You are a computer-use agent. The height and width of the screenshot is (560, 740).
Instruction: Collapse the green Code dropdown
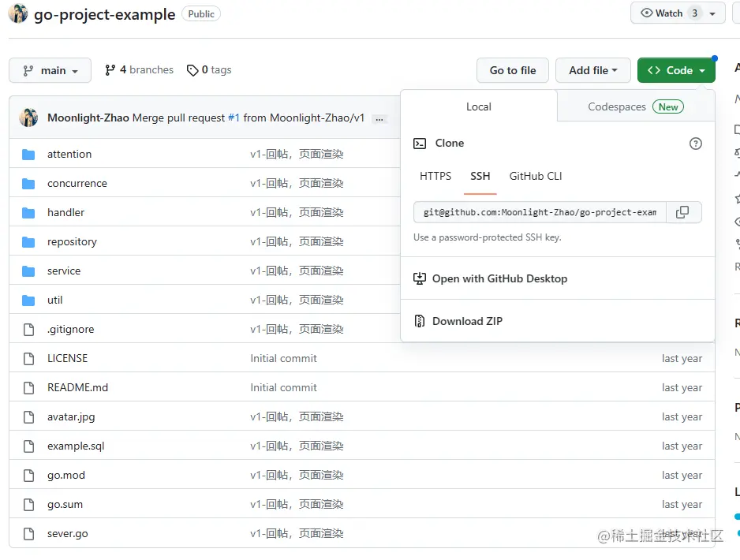point(676,70)
